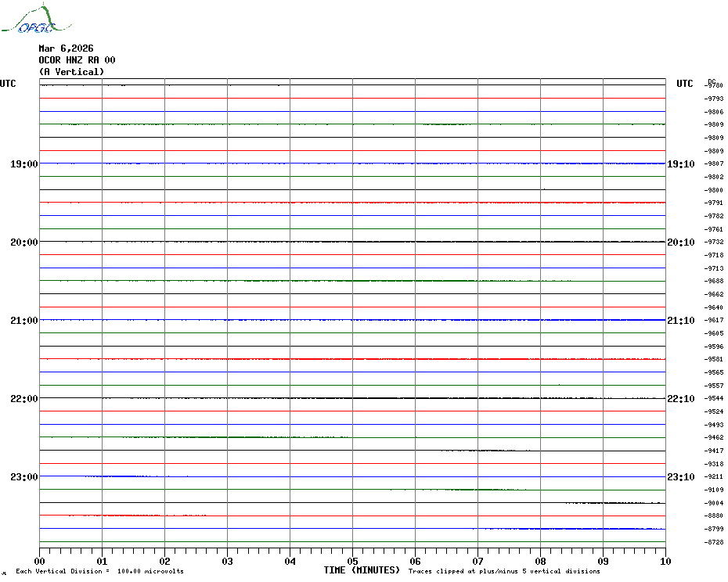Click the UTC label at top right

tap(684, 84)
